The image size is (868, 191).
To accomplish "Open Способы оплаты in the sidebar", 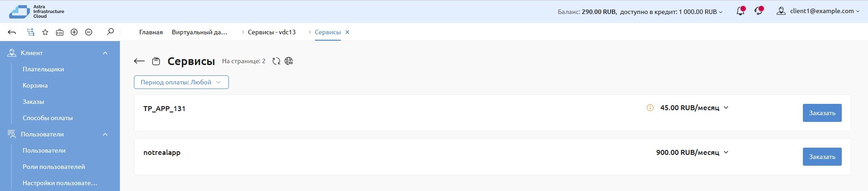I will (47, 118).
